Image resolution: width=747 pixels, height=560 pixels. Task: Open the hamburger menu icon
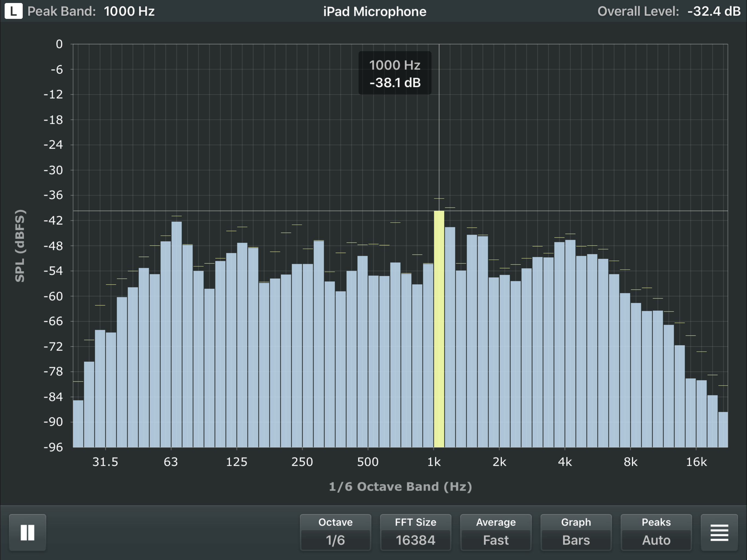[719, 533]
